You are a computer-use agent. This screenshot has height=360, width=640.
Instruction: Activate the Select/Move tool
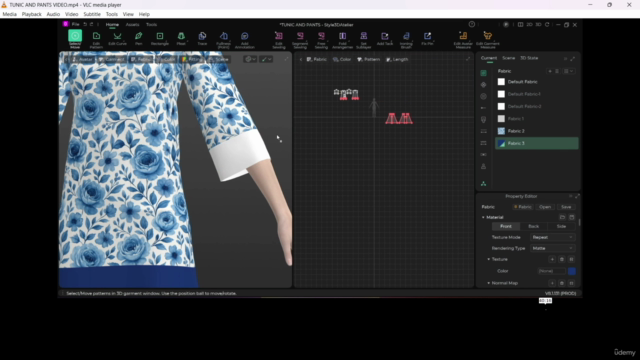coord(75,39)
